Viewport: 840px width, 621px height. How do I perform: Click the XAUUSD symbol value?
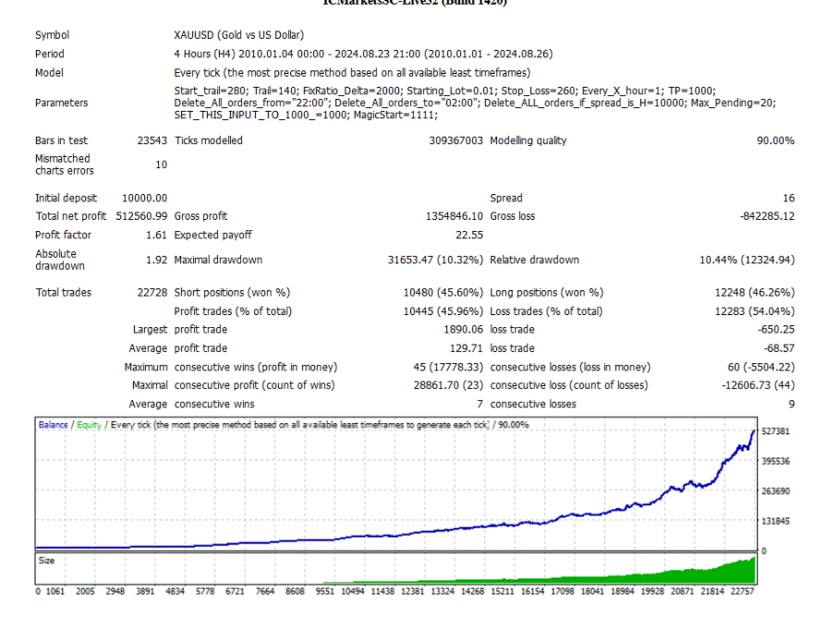tap(238, 35)
